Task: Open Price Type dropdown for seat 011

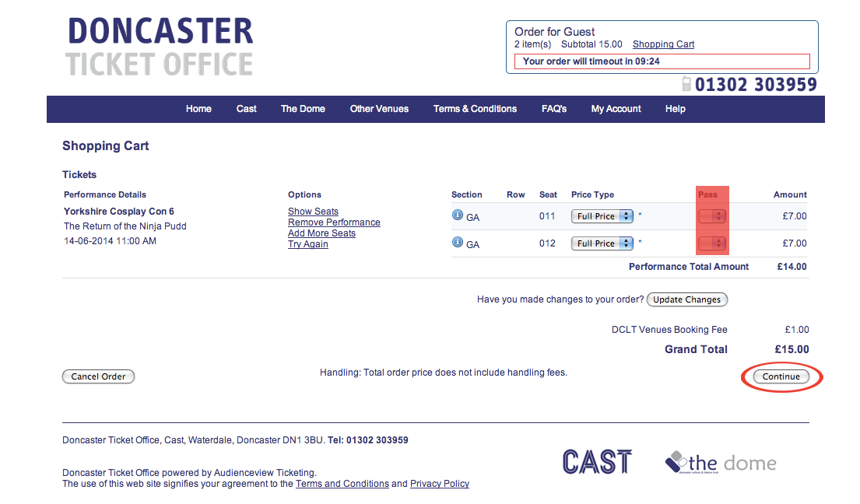Action: pos(602,216)
